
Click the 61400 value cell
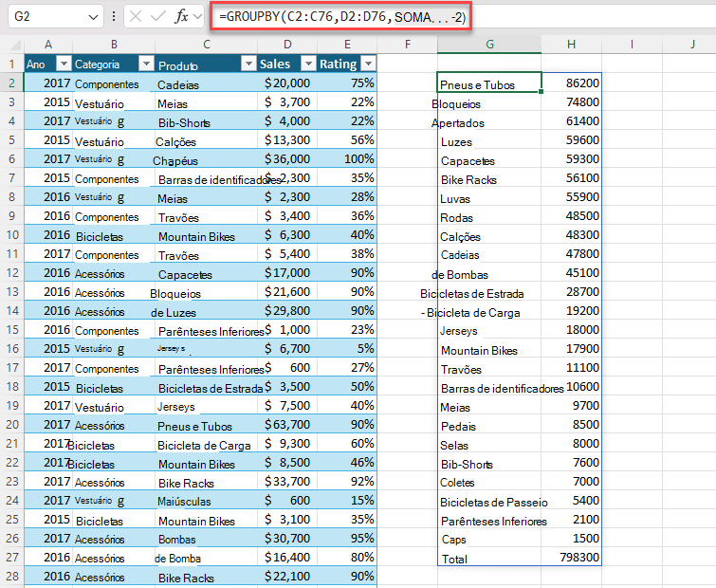(x=571, y=120)
